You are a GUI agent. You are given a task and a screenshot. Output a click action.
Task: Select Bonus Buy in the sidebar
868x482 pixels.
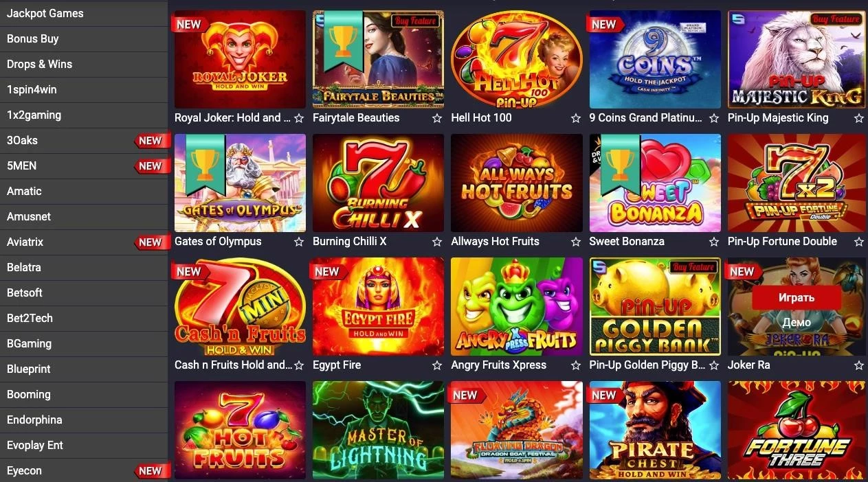coord(84,38)
